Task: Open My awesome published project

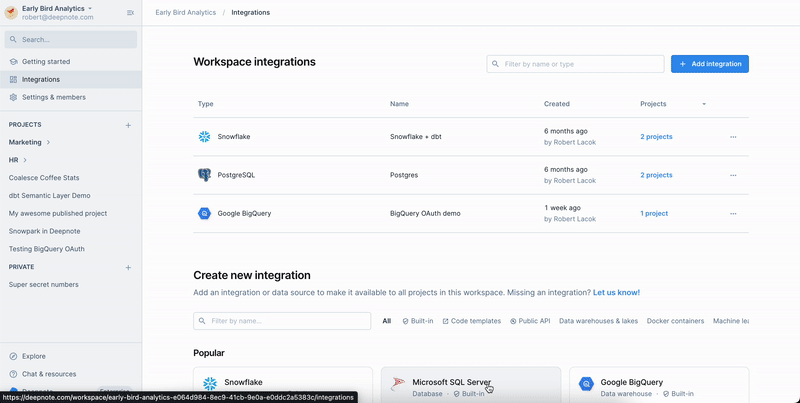Action: 58,214
